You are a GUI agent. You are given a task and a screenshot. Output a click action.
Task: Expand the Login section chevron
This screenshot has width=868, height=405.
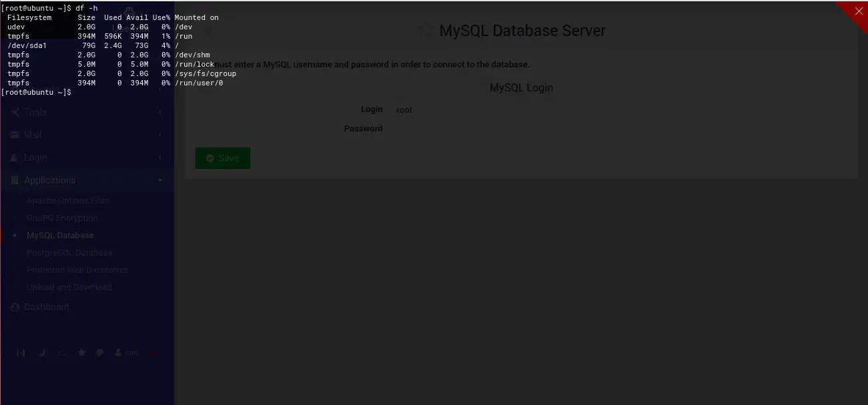pos(160,157)
